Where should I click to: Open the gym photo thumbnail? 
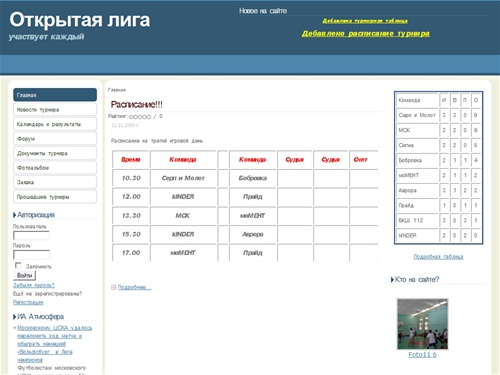click(422, 324)
